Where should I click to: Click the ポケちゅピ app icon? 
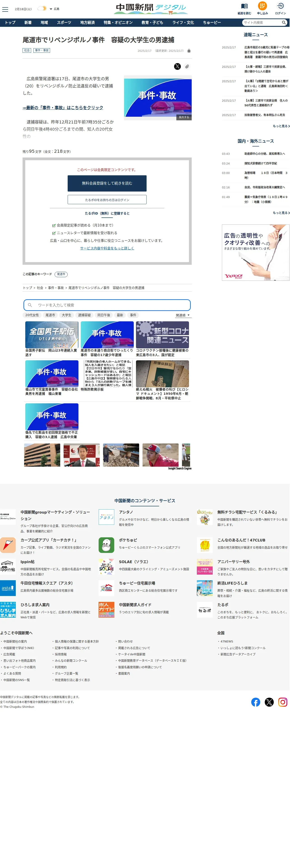point(107,545)
